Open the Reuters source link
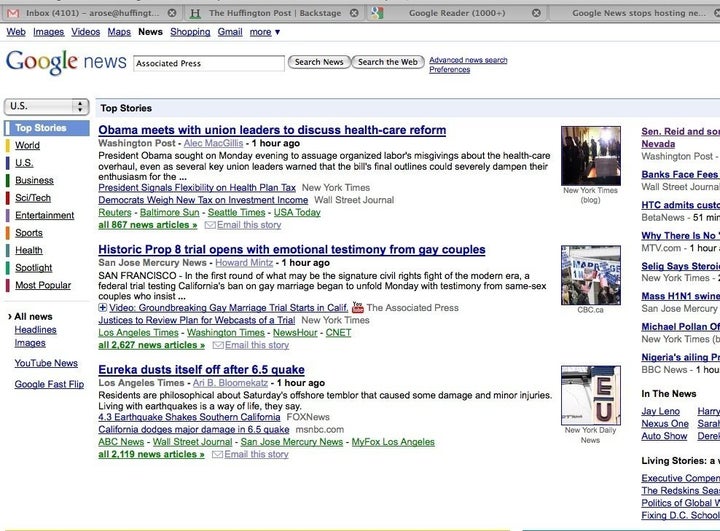This screenshot has height=531, width=720. 115,213
